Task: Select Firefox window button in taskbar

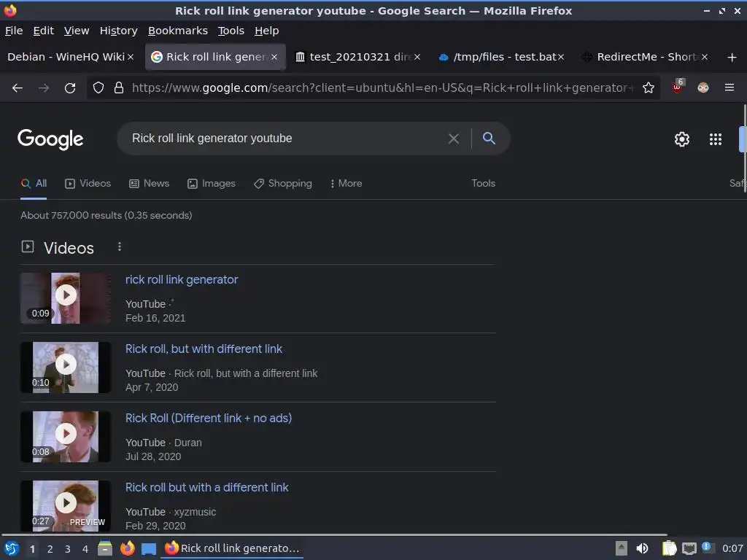Action: tap(233, 548)
